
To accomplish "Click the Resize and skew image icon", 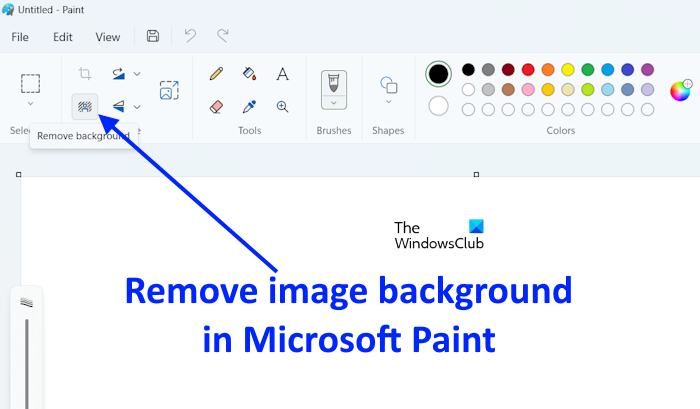I will coord(169,90).
